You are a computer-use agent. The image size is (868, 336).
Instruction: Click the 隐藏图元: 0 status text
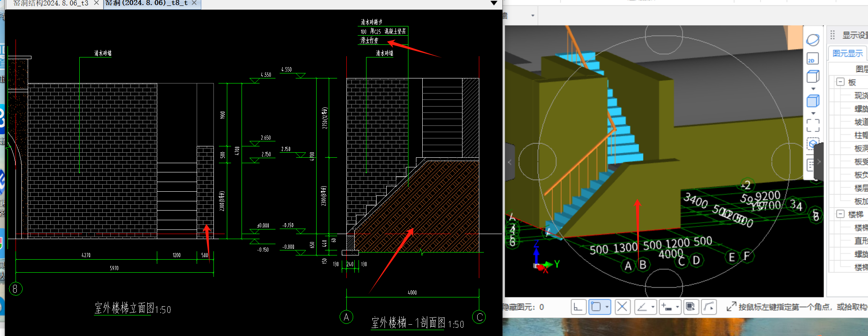coord(523,307)
